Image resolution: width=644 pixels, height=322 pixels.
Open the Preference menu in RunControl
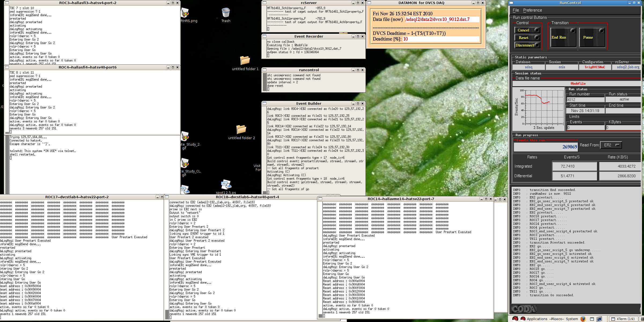532,10
